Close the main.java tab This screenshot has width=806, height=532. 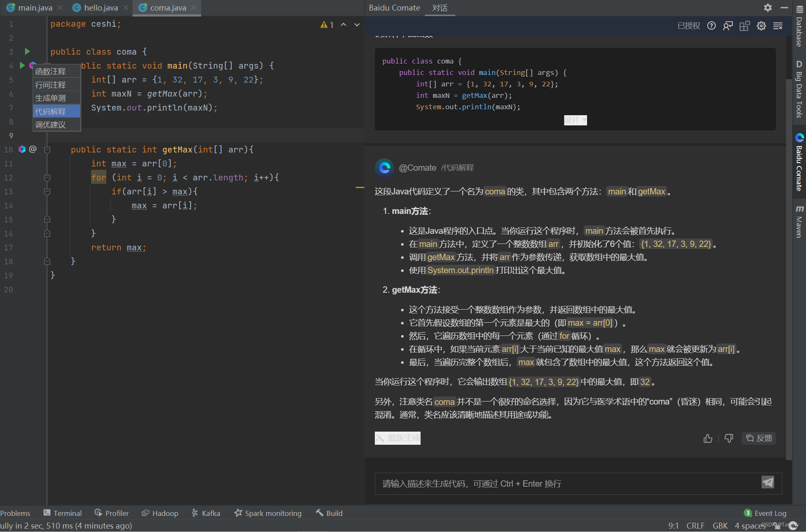coord(60,8)
